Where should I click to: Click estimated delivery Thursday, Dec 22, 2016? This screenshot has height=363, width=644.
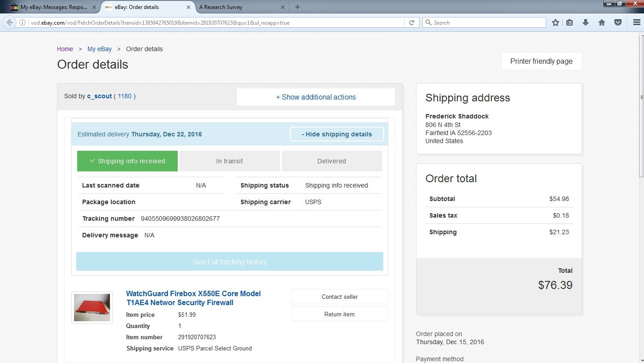coord(166,134)
